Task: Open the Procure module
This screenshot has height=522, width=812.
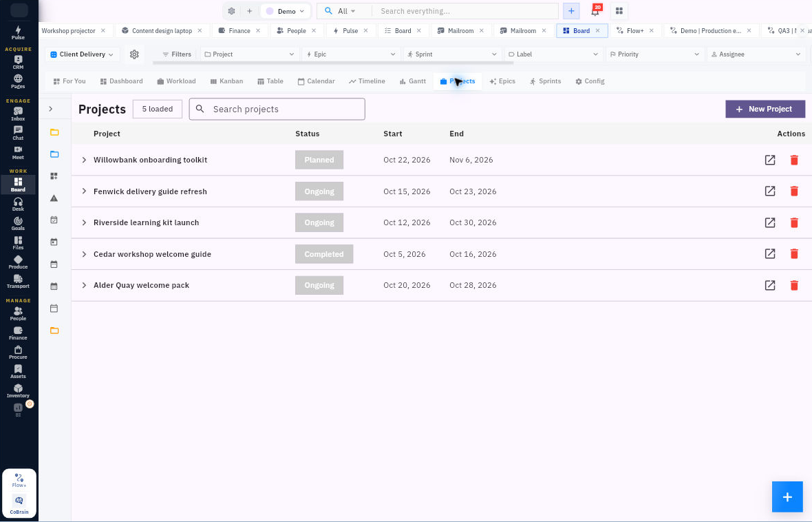Action: click(18, 352)
